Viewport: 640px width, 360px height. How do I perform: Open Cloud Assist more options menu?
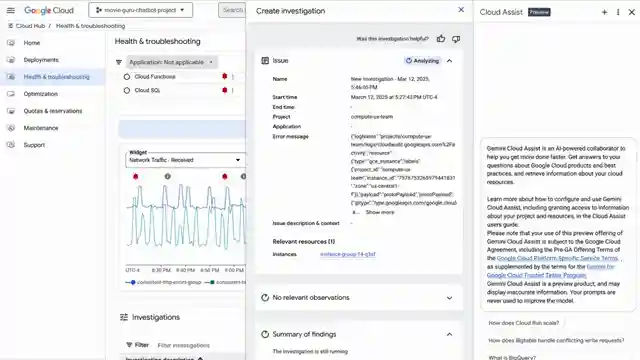[618, 12]
